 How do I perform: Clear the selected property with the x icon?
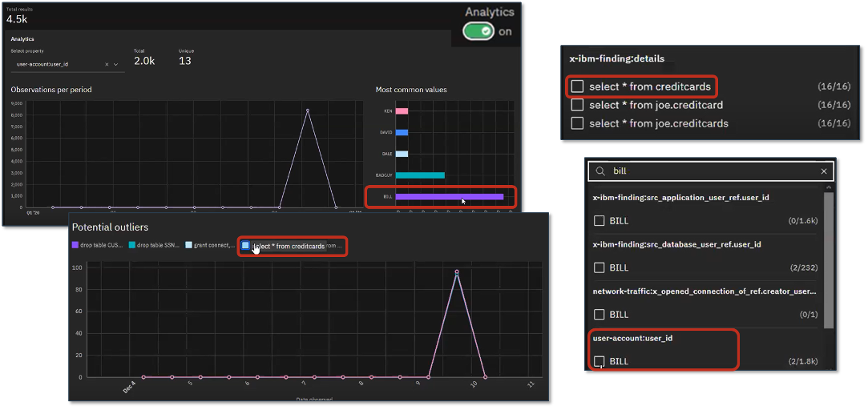coord(107,64)
